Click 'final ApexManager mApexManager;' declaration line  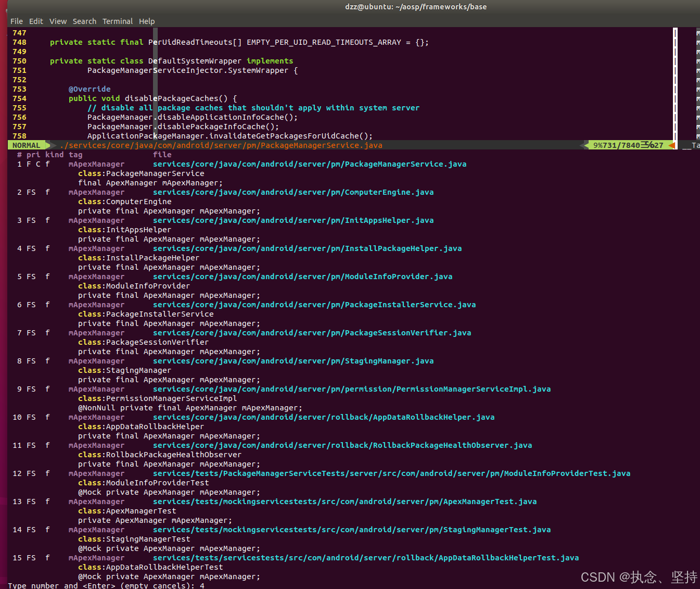(150, 183)
